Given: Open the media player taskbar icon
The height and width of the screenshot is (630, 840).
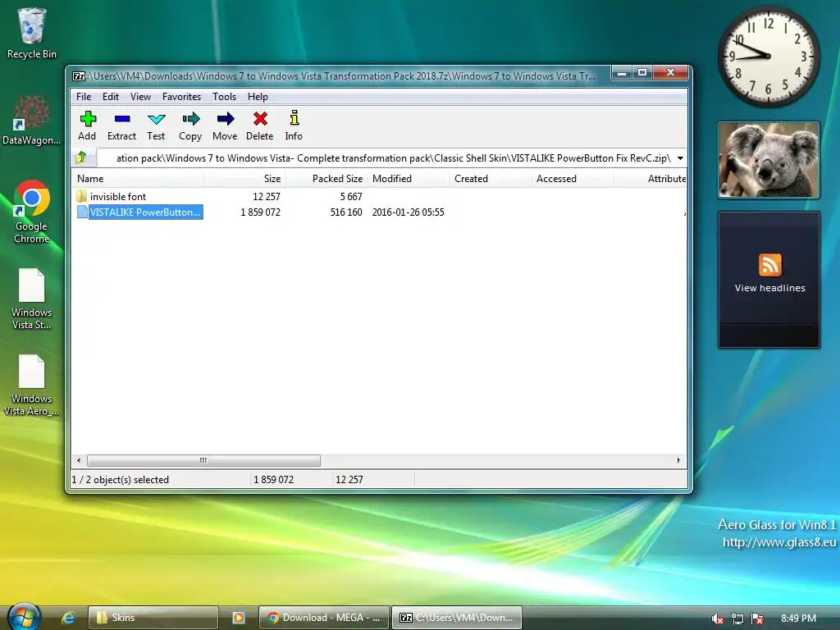Looking at the screenshot, I should [x=239, y=618].
